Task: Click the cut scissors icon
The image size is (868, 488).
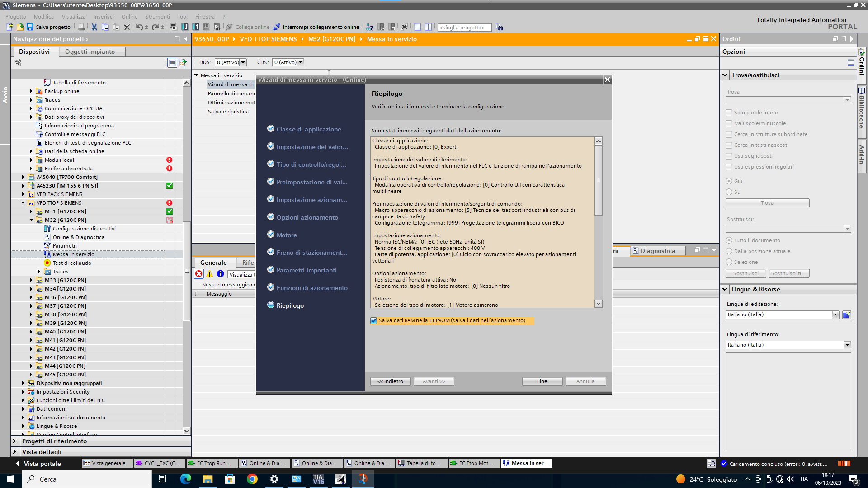Action: click(x=94, y=27)
